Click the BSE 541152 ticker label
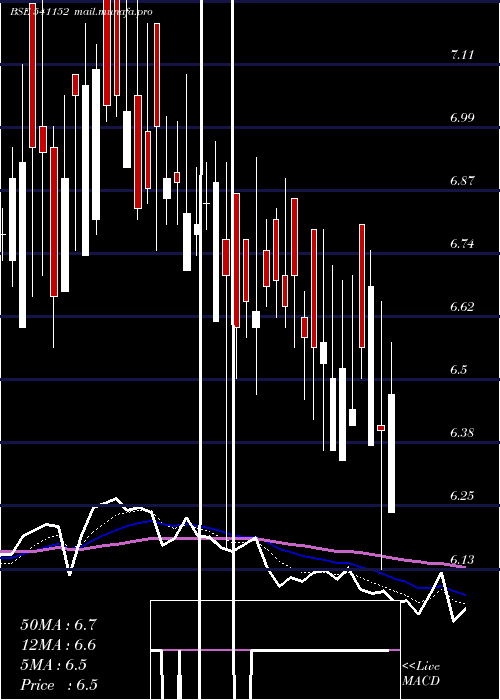Screen dimensions: 500x700 point(40,12)
